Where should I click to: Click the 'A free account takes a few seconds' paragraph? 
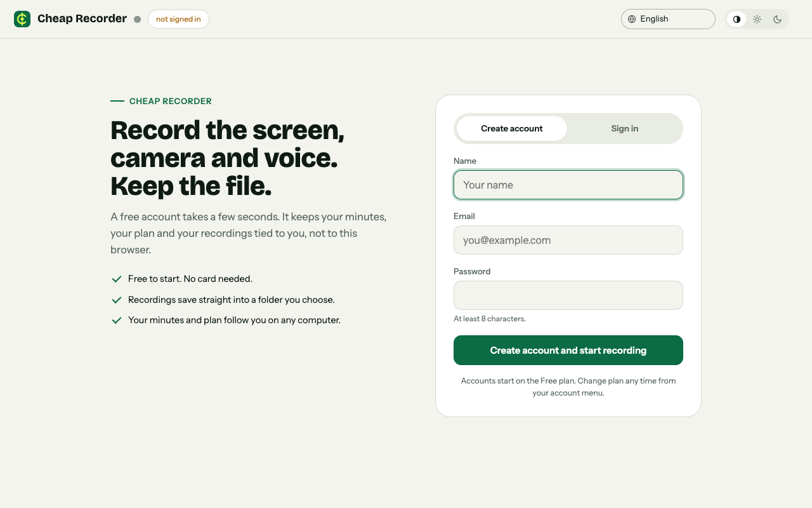click(249, 233)
